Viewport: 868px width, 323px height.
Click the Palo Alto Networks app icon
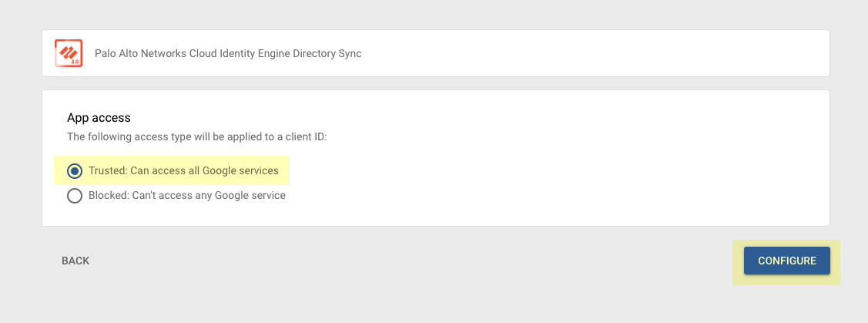click(x=69, y=53)
